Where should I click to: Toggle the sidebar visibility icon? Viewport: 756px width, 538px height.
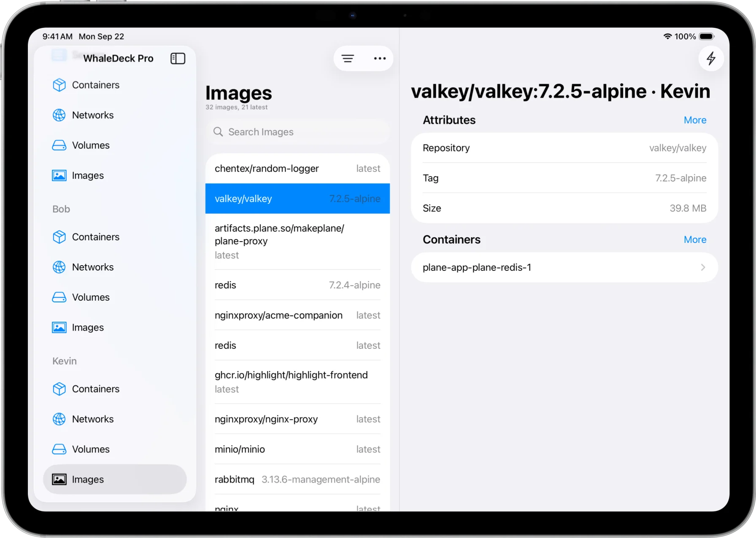pos(178,58)
